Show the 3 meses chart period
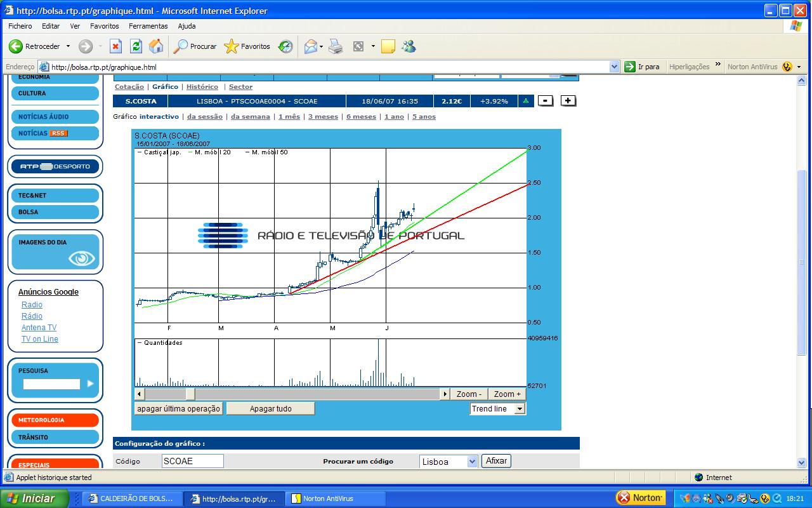This screenshot has width=812, height=508. click(323, 117)
